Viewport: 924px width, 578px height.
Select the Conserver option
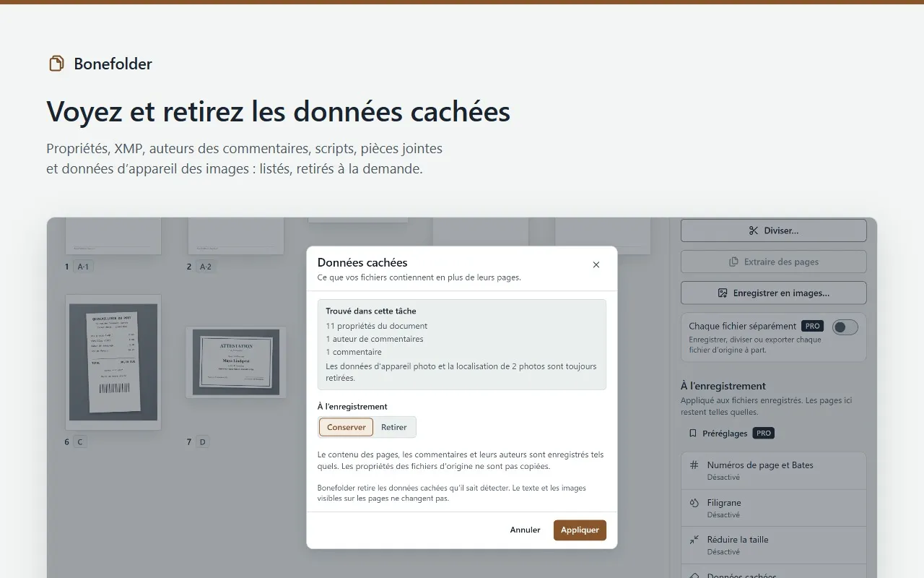346,427
